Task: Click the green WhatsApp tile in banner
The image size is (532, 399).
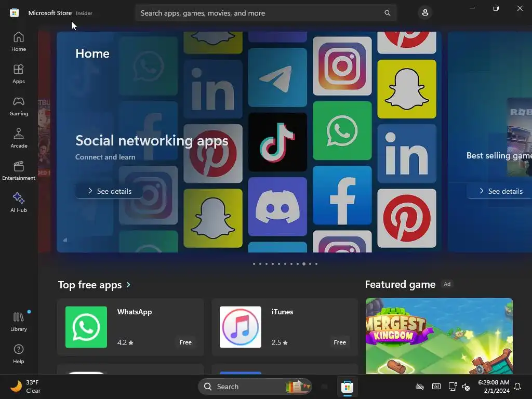Action: 342,130
